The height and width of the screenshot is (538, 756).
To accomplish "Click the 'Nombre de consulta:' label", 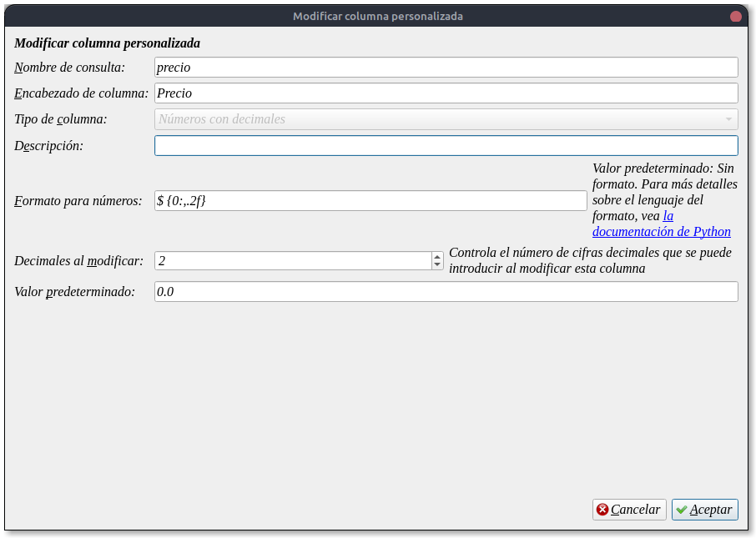I will (x=69, y=68).
